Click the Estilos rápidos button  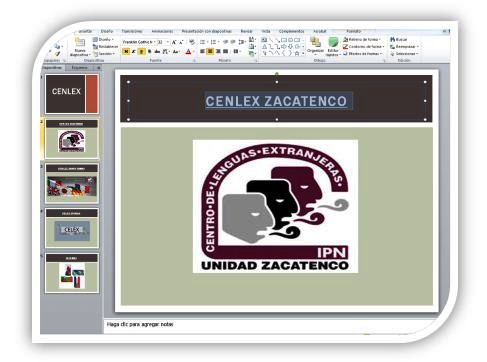(333, 47)
